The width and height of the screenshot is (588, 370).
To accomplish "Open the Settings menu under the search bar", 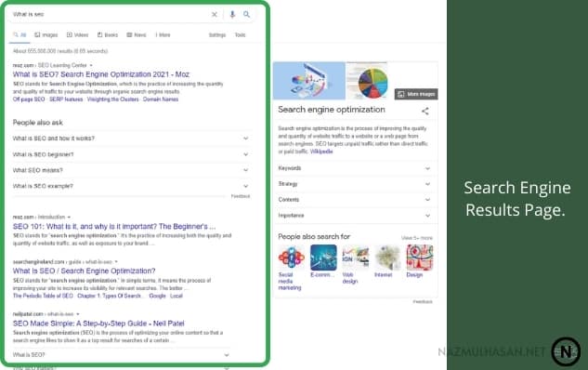I will [217, 35].
